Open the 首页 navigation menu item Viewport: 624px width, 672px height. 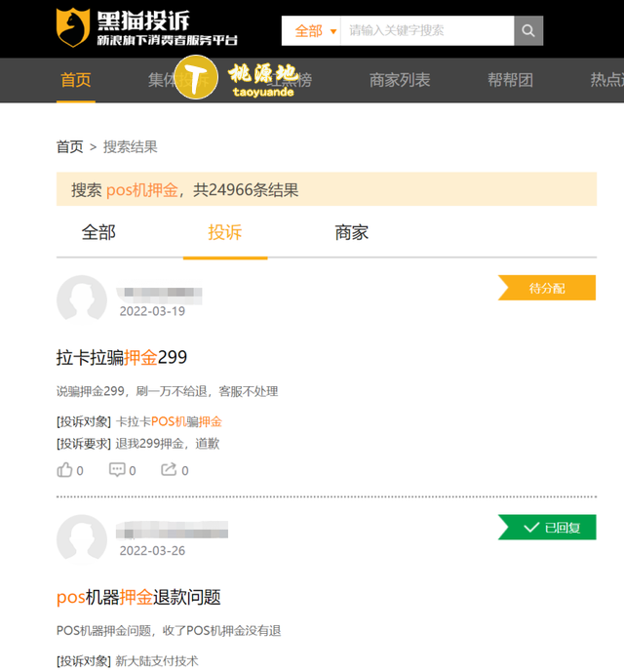[x=76, y=80]
